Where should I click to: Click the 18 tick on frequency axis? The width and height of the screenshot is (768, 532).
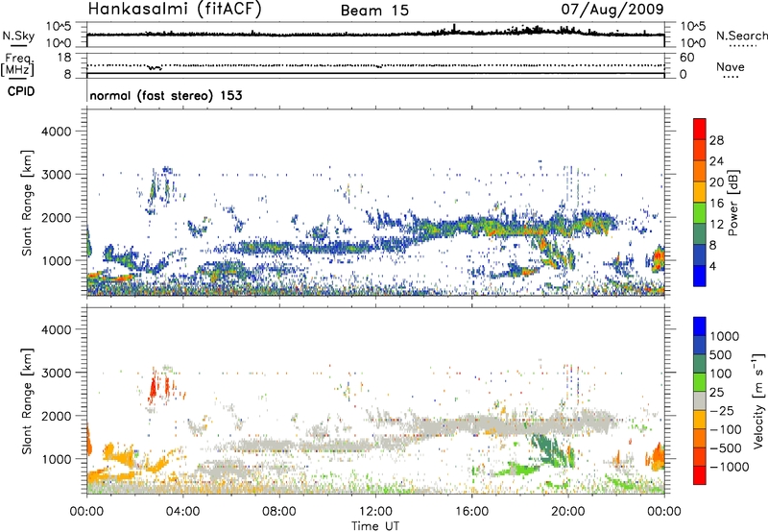pos(64,57)
